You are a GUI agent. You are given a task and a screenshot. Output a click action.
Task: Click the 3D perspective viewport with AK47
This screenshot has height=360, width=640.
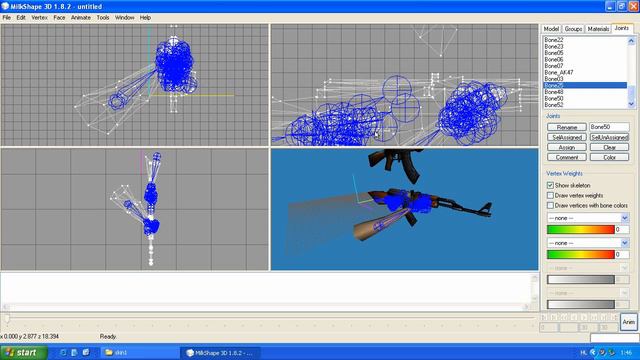point(404,209)
